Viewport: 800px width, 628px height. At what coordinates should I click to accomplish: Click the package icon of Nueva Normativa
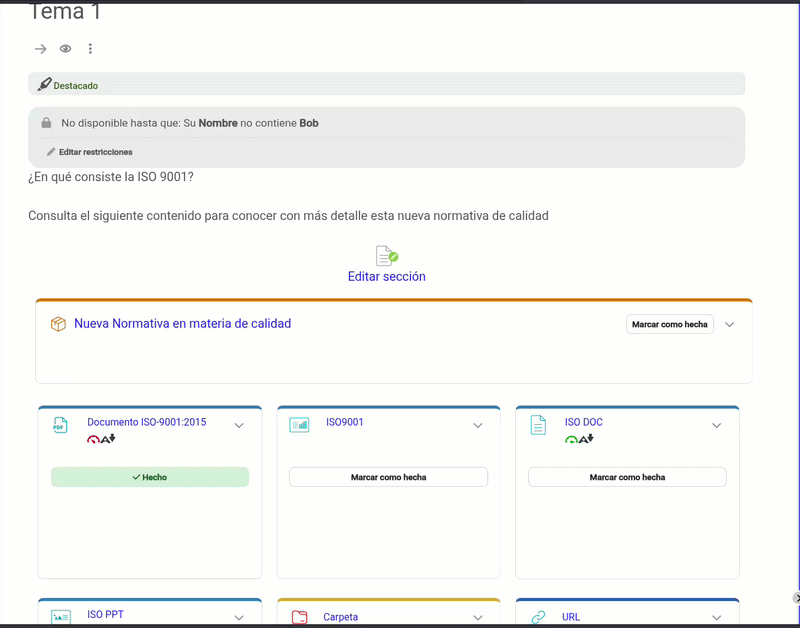pos(58,324)
